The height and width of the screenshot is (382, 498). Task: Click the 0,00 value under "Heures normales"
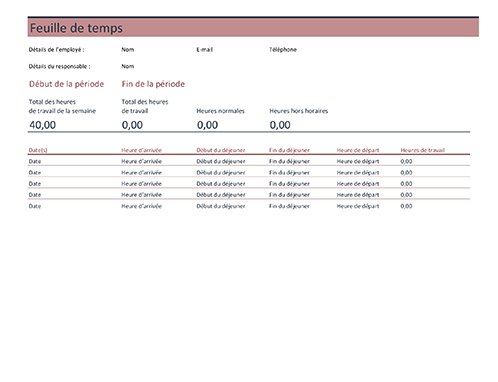coord(207,125)
